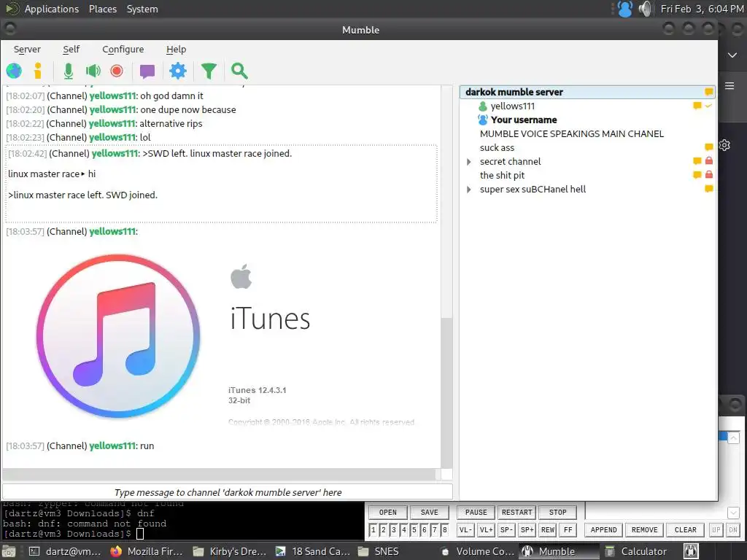Select 'the shit pit' channel
Screen dimensions: 747x560
click(502, 175)
